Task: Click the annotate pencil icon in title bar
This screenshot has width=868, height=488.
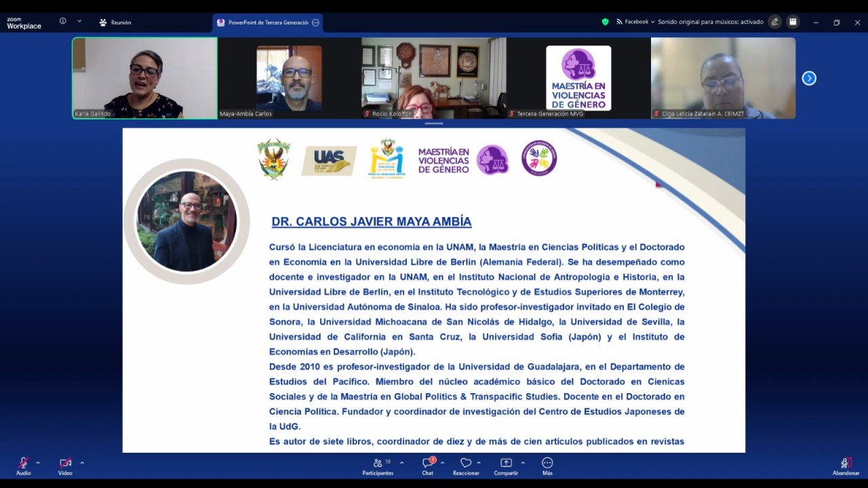Action: [775, 22]
